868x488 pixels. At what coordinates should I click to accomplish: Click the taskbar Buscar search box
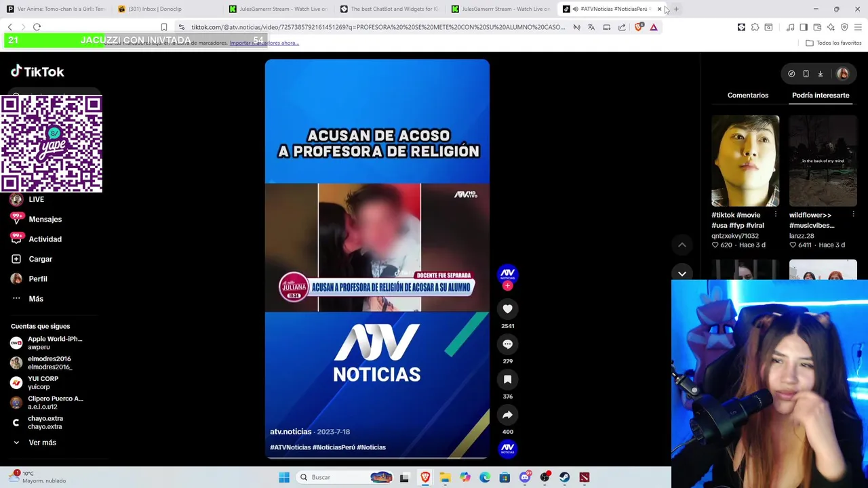pyautogui.click(x=345, y=477)
